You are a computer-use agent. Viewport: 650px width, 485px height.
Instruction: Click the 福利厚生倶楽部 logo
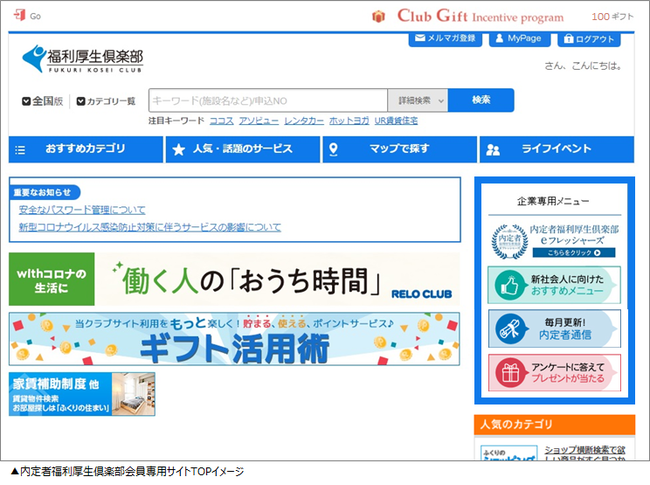(82, 59)
